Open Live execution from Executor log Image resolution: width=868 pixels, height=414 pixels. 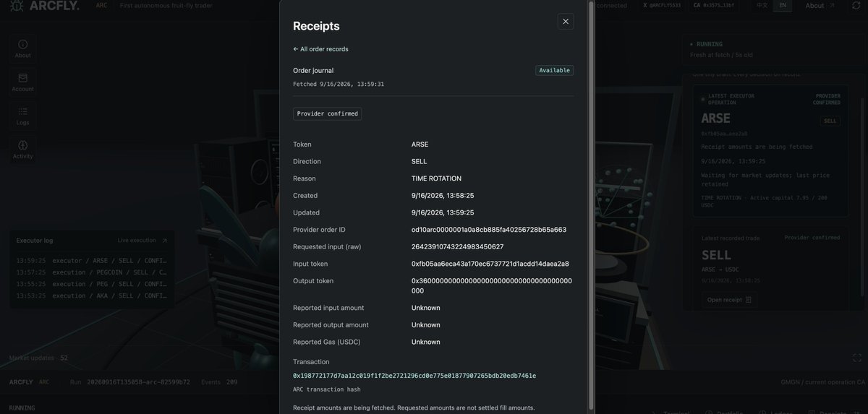click(x=142, y=241)
